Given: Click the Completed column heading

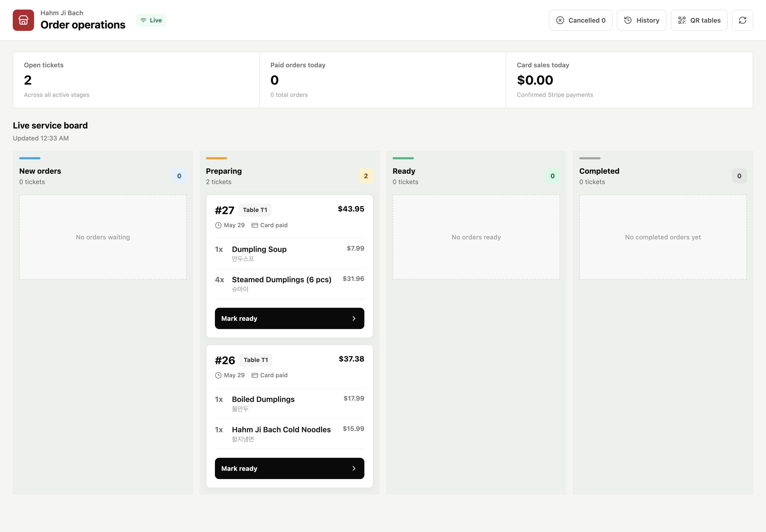Looking at the screenshot, I should pos(599,171).
